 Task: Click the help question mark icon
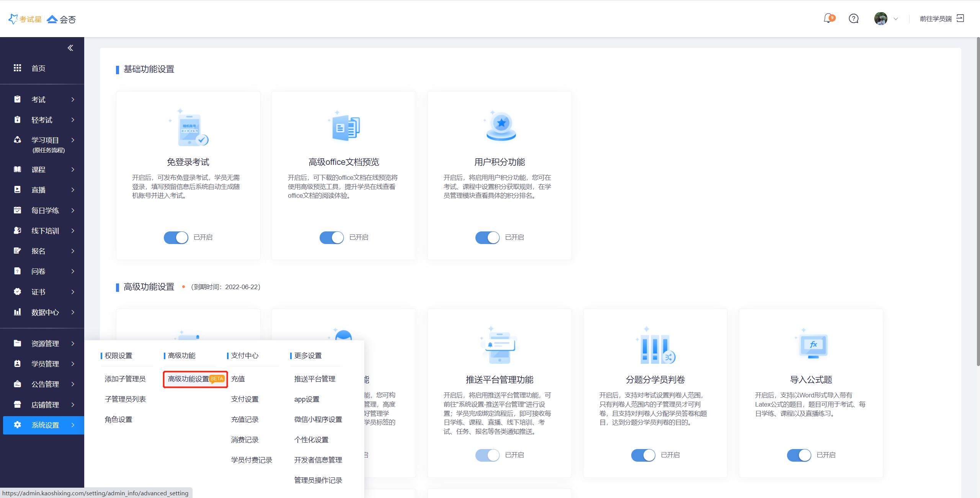tap(853, 18)
